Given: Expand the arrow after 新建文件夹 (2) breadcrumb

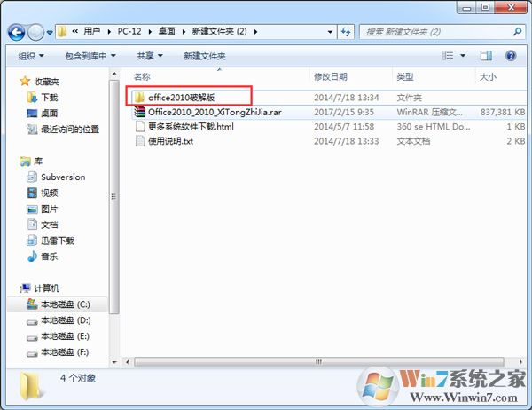Looking at the screenshot, I should (x=255, y=32).
